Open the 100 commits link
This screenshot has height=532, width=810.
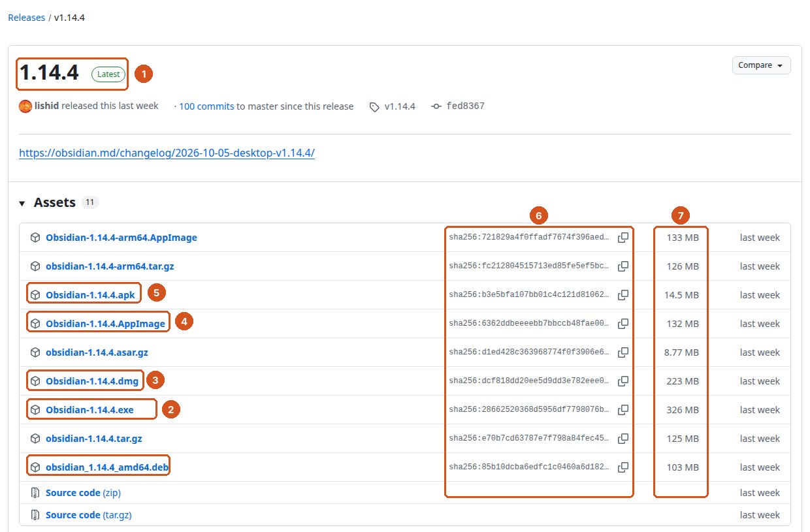click(x=206, y=106)
